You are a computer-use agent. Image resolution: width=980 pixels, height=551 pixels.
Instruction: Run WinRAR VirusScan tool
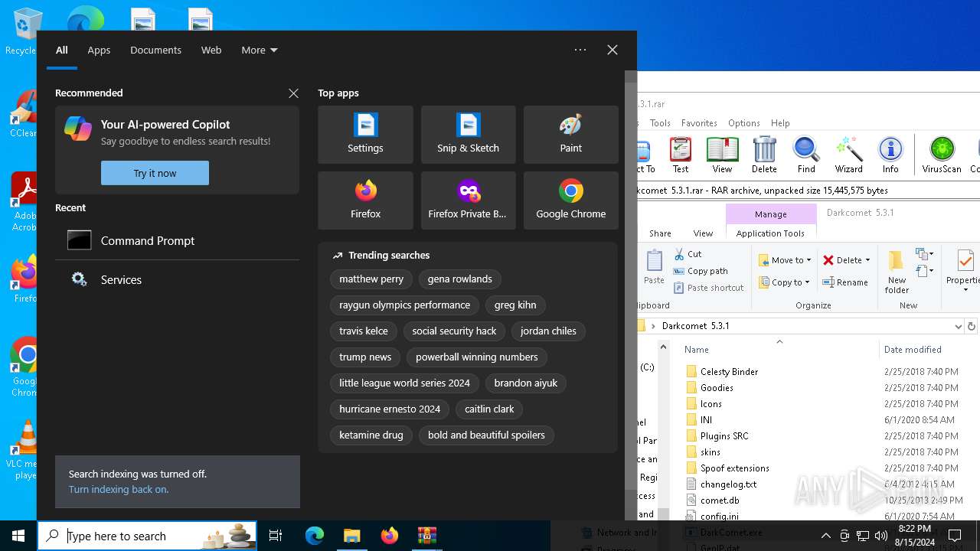click(x=942, y=155)
